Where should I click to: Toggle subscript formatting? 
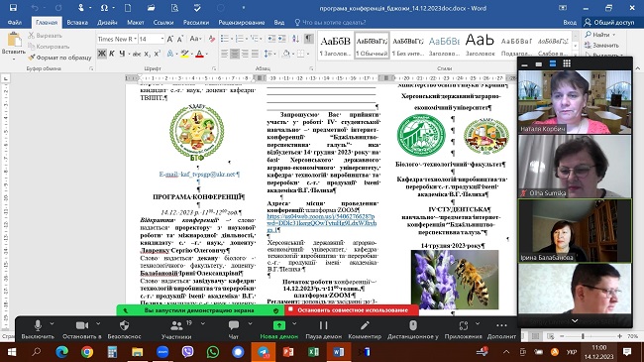148,54
